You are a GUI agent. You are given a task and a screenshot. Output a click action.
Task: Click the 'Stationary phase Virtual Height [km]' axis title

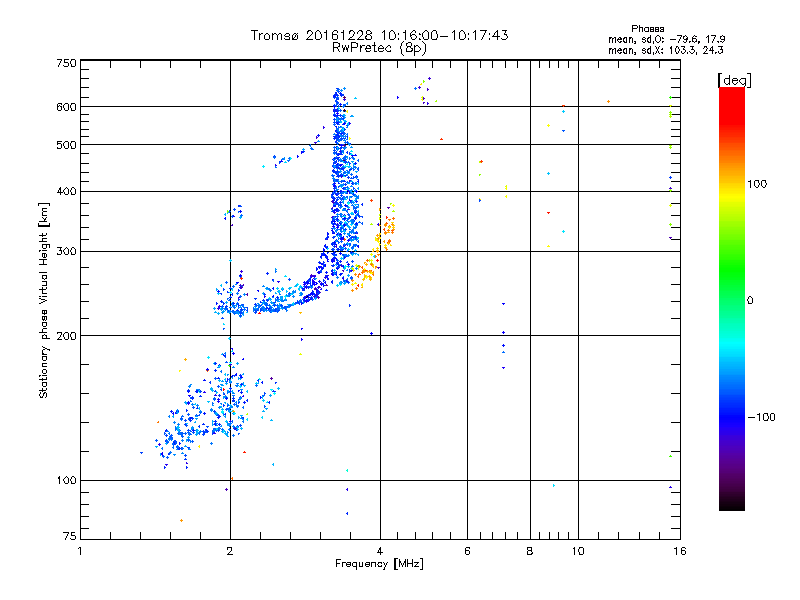point(44,300)
